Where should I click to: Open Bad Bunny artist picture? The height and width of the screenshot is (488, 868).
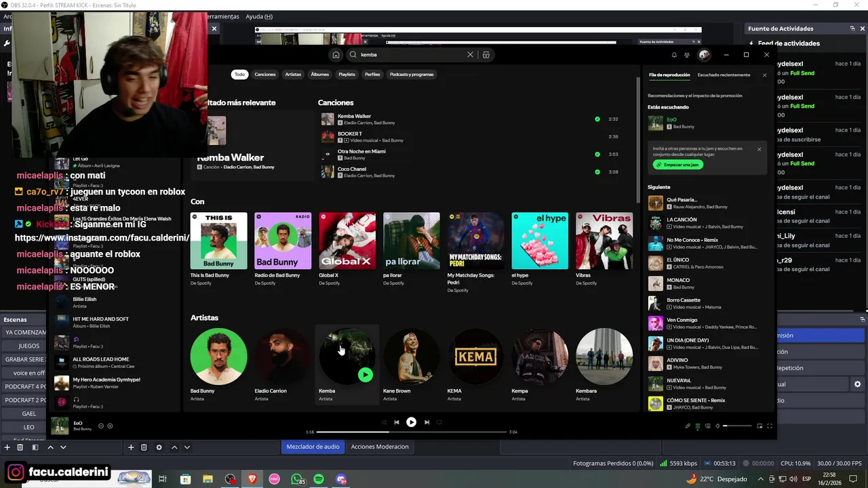[218, 357]
